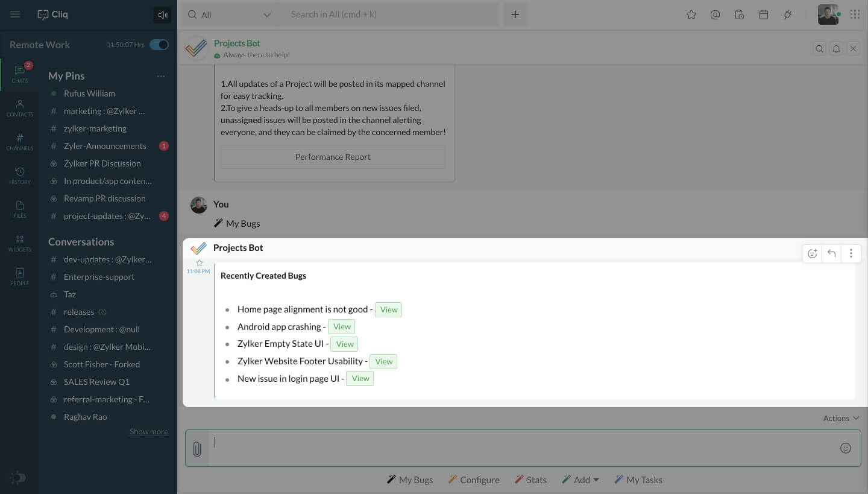Image resolution: width=868 pixels, height=494 pixels.
Task: Reply to the Projects Bot message
Action: (832, 253)
